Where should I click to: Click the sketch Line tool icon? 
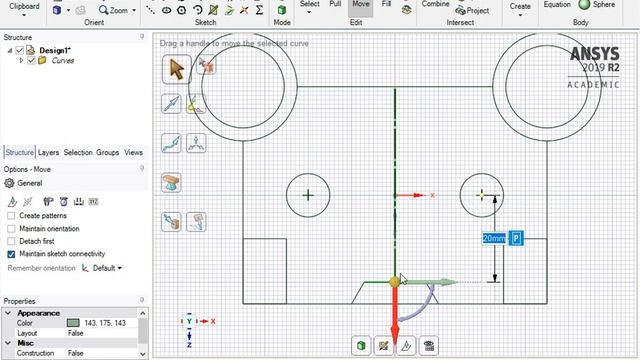click(x=150, y=10)
